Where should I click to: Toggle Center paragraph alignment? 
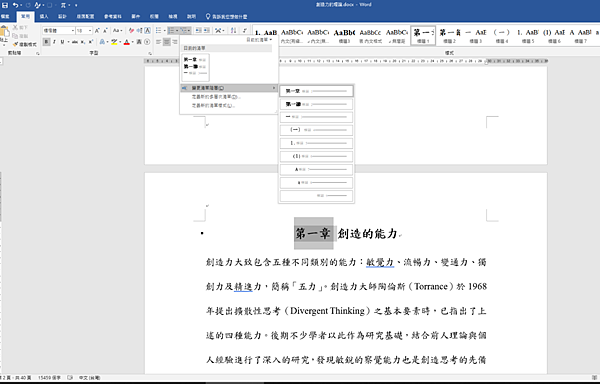167,42
